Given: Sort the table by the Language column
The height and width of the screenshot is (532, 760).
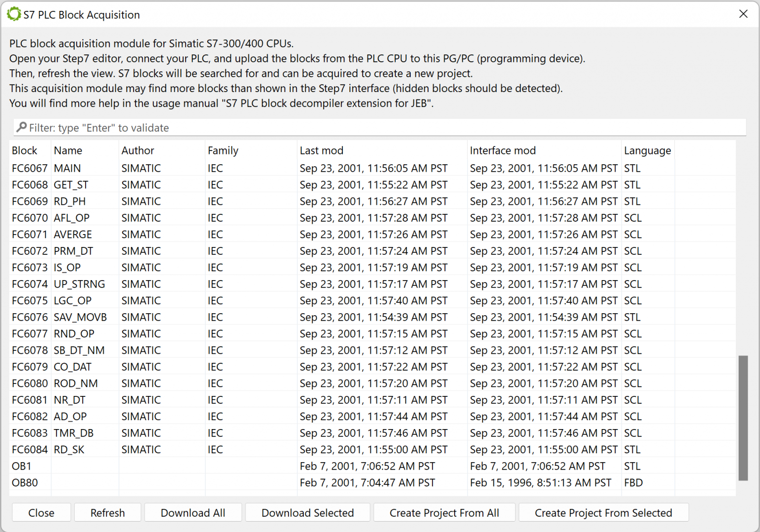Looking at the screenshot, I should point(648,150).
